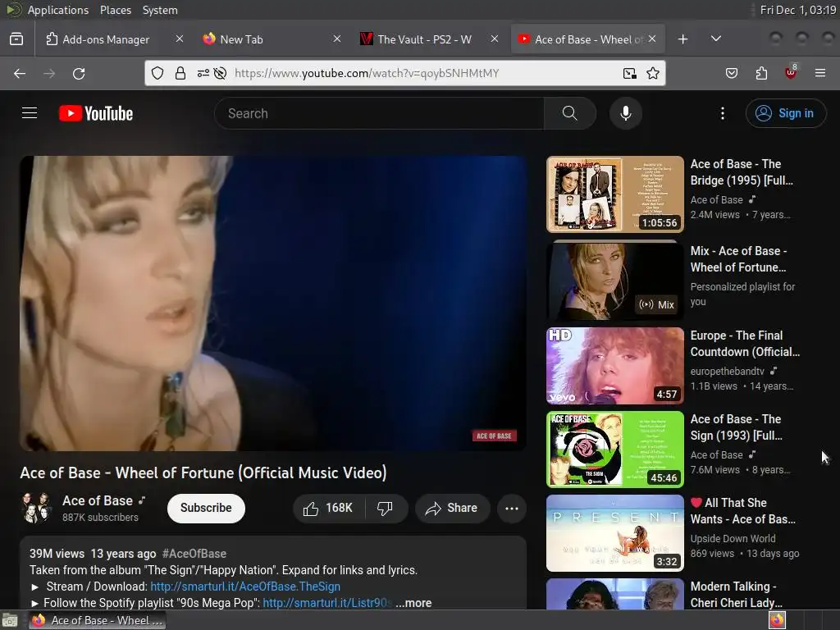
Task: Go back with browser back arrow
Action: (20, 73)
